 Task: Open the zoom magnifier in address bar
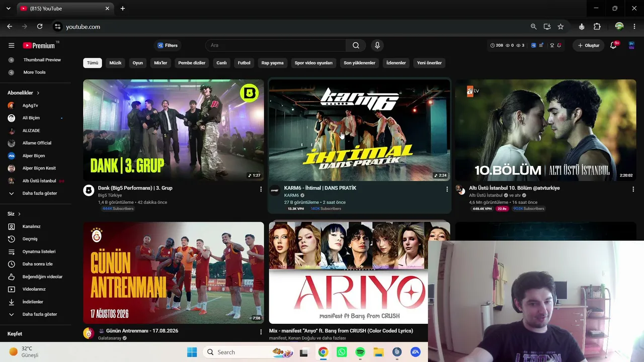(x=533, y=27)
